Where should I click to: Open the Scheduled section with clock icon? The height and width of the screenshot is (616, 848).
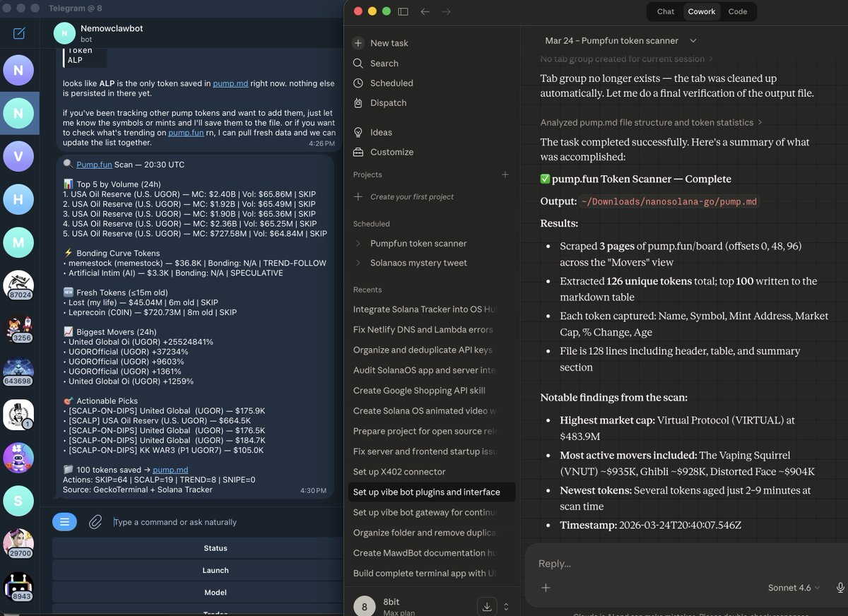pos(382,83)
